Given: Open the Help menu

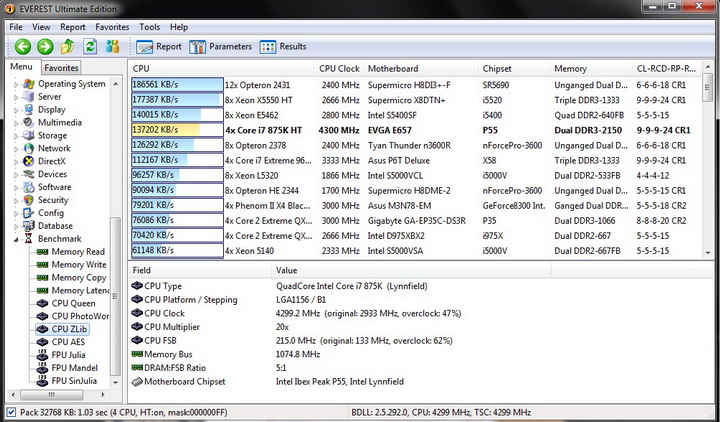Looking at the screenshot, I should 179,27.
